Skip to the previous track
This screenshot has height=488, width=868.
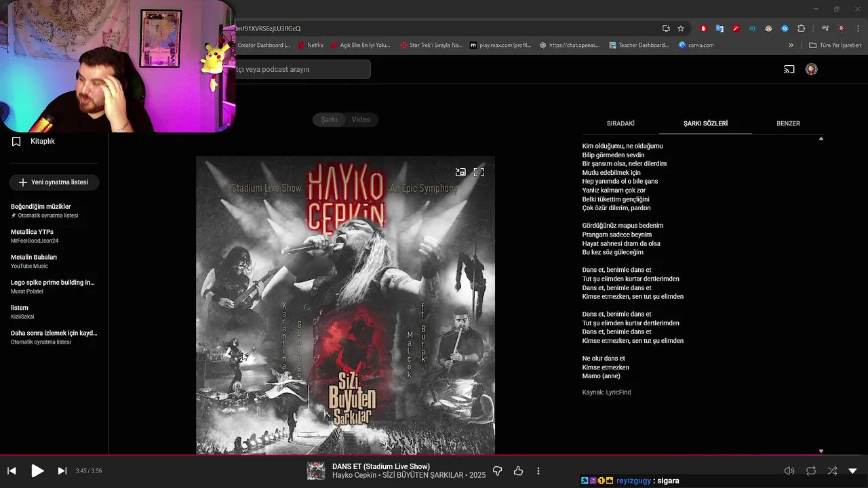pos(12,470)
